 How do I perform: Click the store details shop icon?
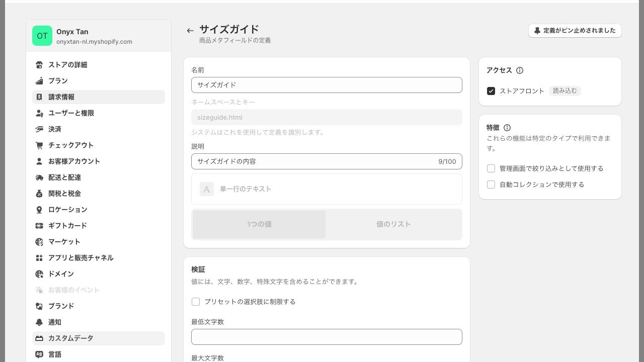click(39, 65)
